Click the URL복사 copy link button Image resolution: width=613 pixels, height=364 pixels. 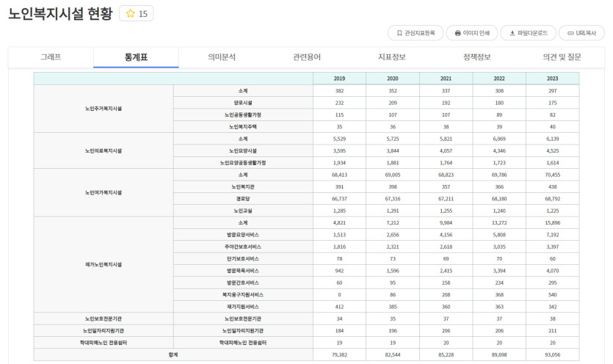(x=581, y=33)
